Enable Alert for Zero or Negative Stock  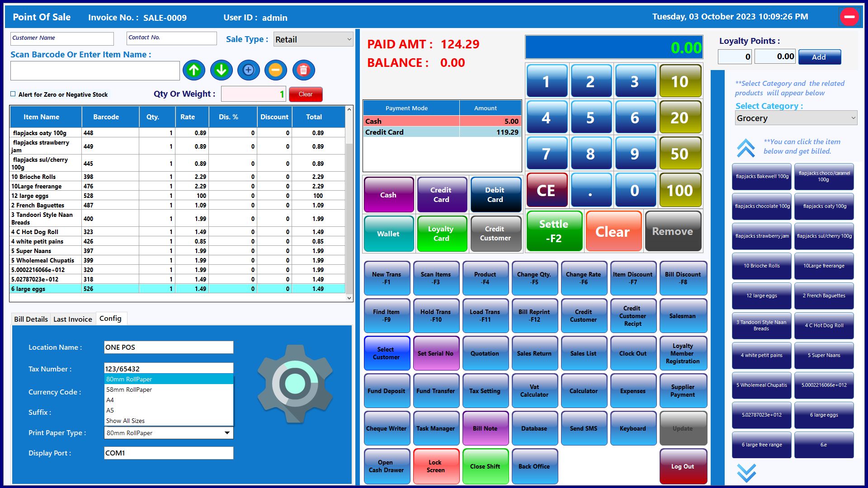[13, 94]
